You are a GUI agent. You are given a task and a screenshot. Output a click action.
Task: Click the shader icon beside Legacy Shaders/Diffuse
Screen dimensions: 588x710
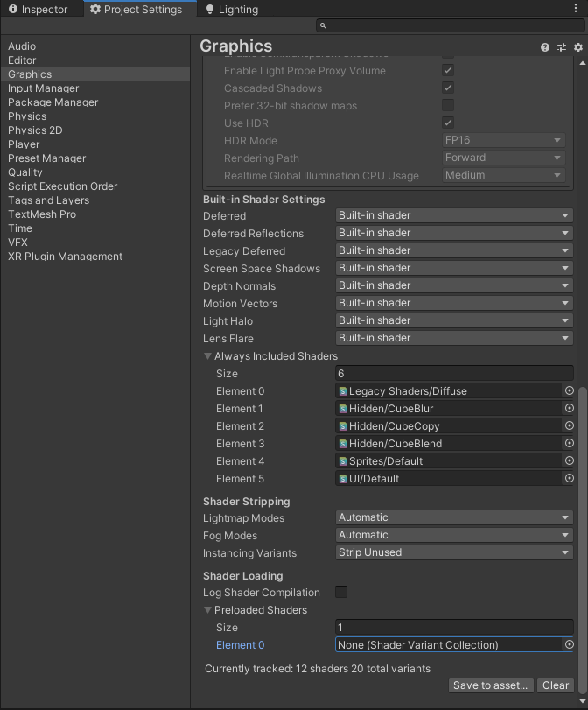(343, 391)
